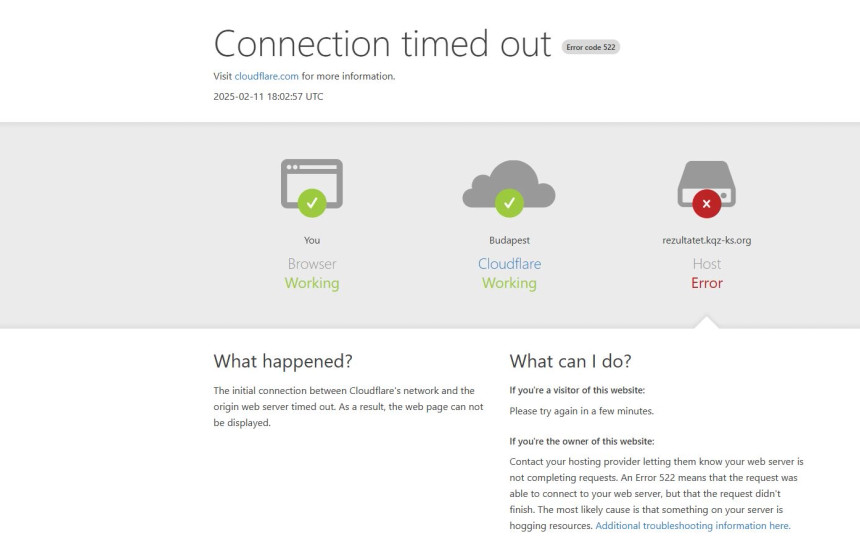Click the green checkmark on cloud icon

point(509,203)
